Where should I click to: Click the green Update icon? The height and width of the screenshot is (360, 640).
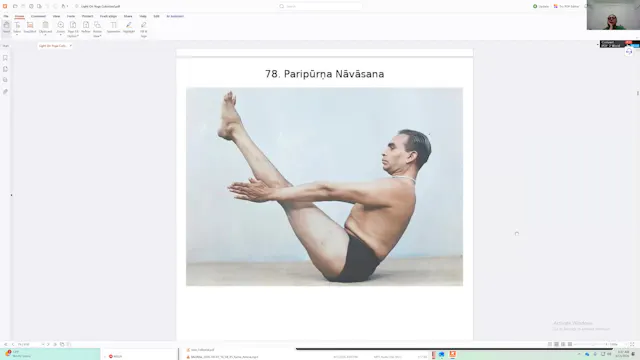pyautogui.click(x=535, y=6)
